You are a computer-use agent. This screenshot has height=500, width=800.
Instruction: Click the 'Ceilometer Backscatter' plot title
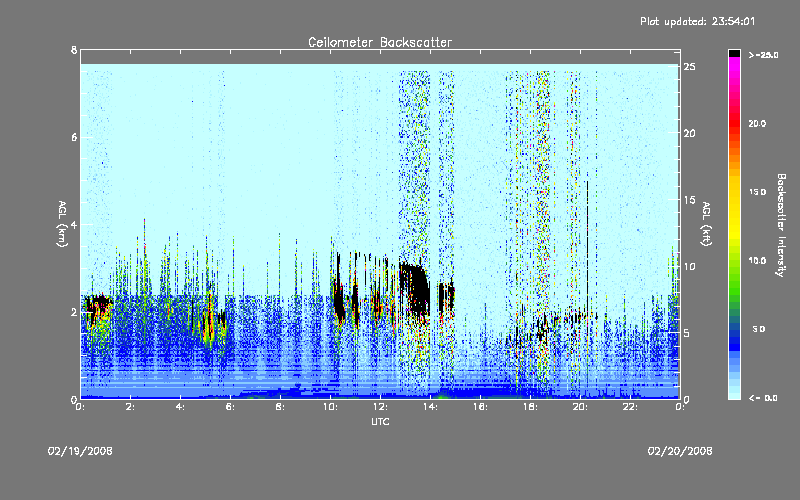click(380, 42)
